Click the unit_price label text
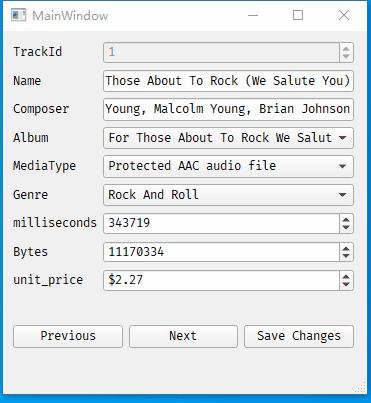The height and width of the screenshot is (403, 371). [48, 280]
